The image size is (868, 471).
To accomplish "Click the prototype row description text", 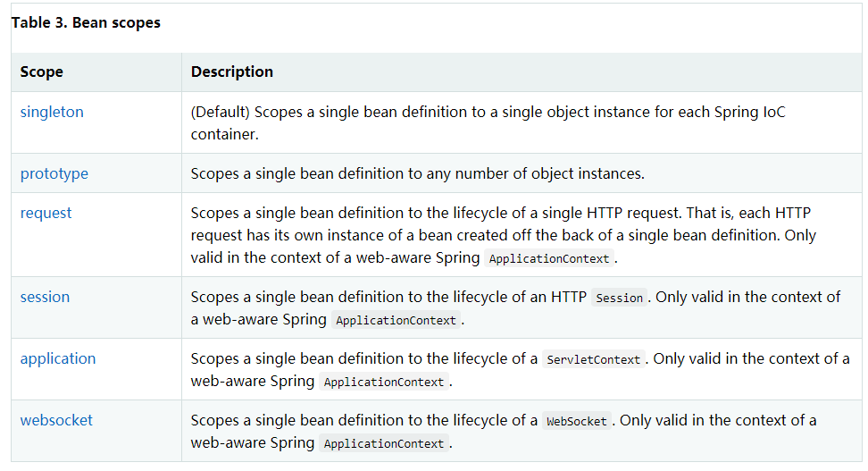I will (418, 173).
